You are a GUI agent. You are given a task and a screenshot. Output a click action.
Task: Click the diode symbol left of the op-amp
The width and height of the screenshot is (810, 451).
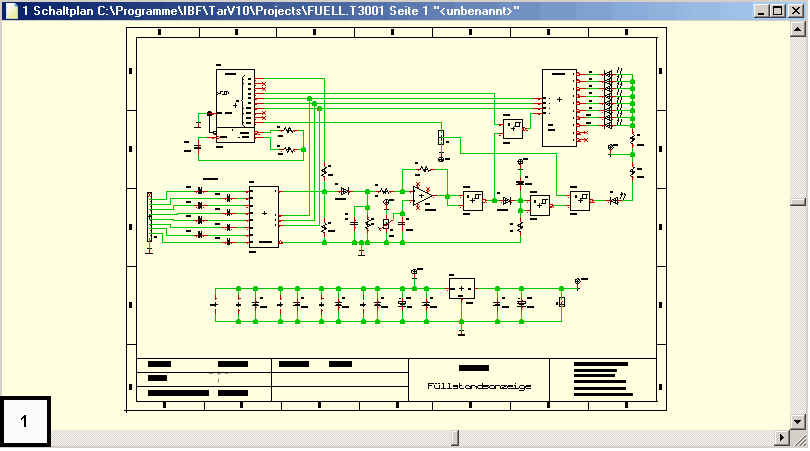coord(345,190)
